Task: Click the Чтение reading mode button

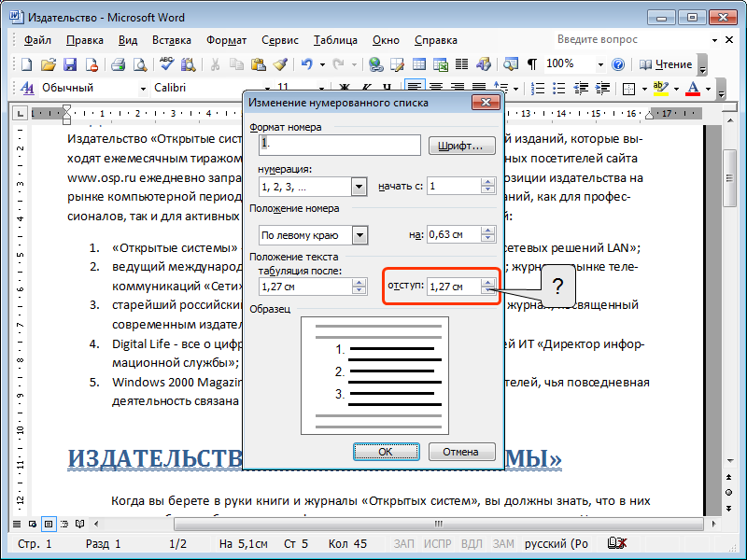Action: click(667, 64)
